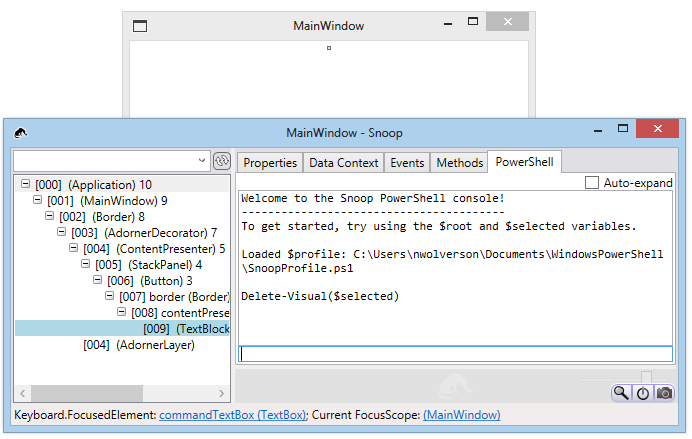This screenshot has height=439, width=692.
Task: Follow the commandTextBox (TextBox) link
Action: [x=232, y=415]
